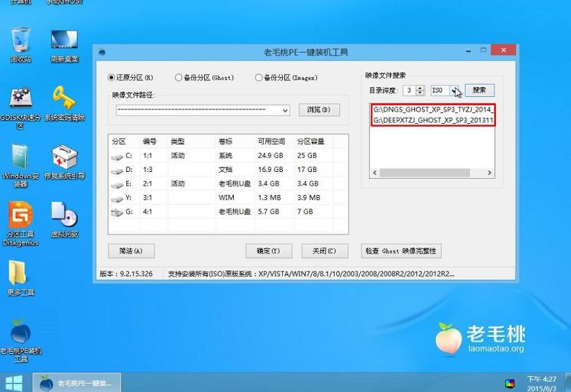Open 更多工具 folder icon

coord(21,277)
